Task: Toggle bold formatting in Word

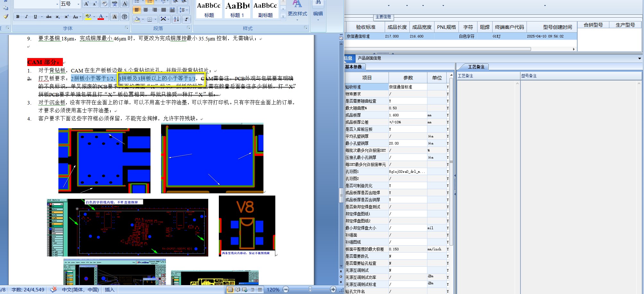Action: pyautogui.click(x=18, y=17)
